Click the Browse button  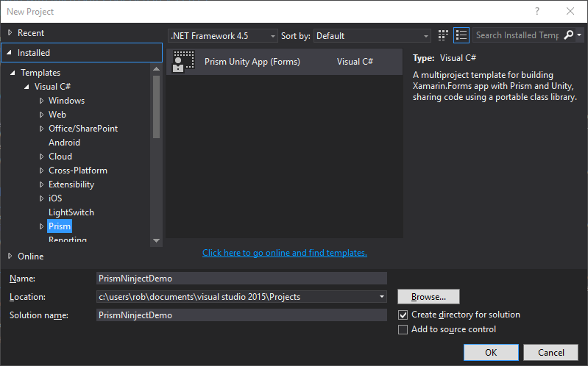click(428, 297)
